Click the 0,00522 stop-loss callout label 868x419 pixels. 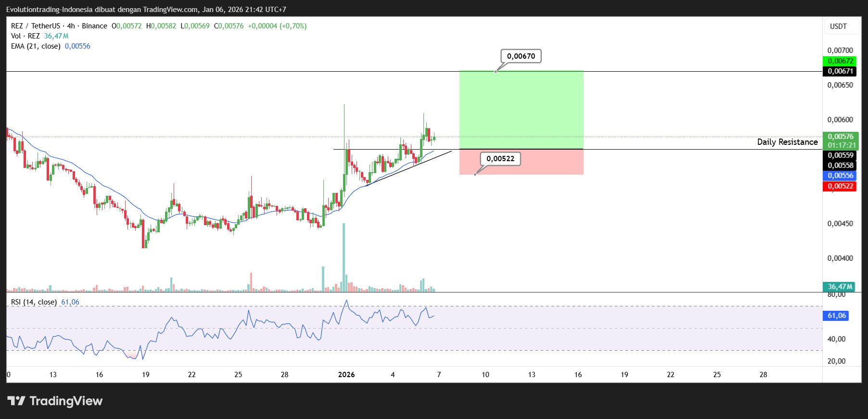tap(500, 159)
